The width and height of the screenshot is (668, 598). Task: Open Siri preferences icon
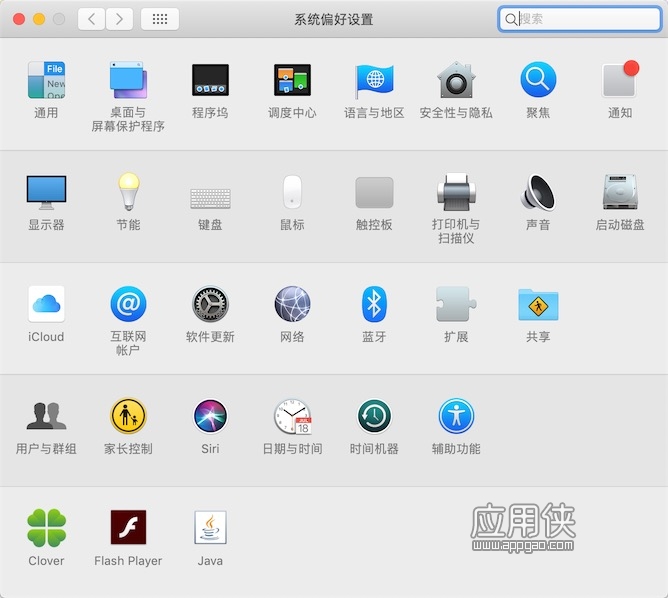pyautogui.click(x=210, y=416)
